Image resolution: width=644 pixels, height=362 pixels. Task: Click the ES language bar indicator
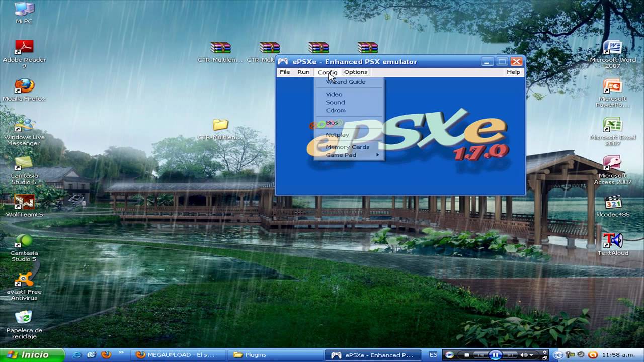(x=433, y=355)
